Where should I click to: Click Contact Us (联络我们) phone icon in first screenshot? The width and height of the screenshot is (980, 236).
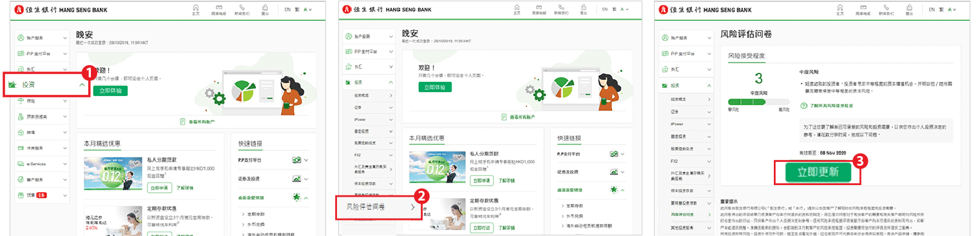click(242, 7)
